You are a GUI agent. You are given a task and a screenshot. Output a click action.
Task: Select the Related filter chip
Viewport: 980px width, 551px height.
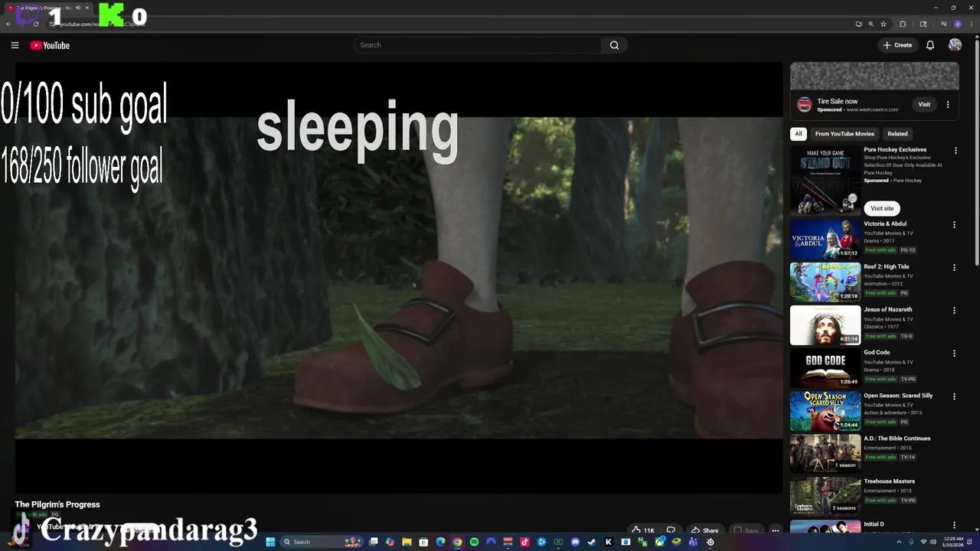pos(897,134)
